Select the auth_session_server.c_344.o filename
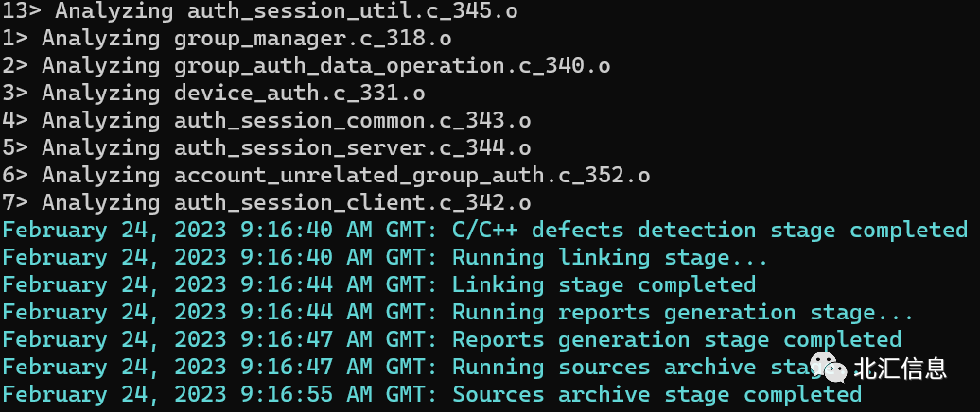This screenshot has height=412, width=980. point(353,148)
